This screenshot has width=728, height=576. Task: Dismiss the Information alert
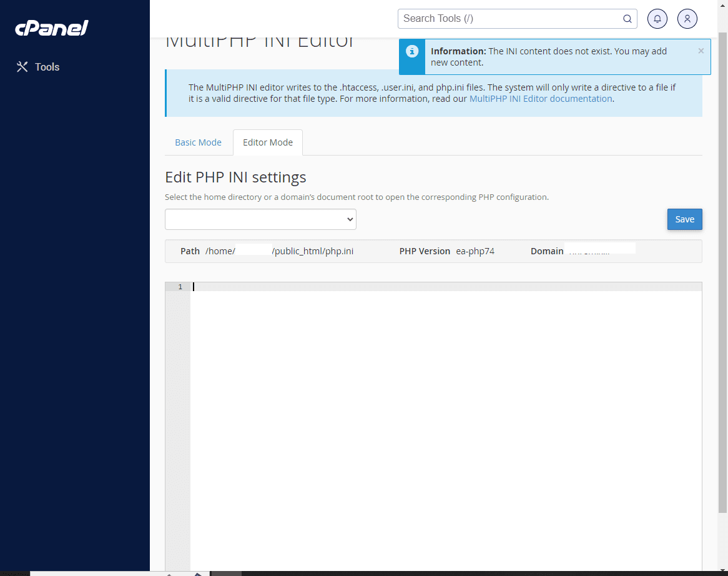point(701,51)
